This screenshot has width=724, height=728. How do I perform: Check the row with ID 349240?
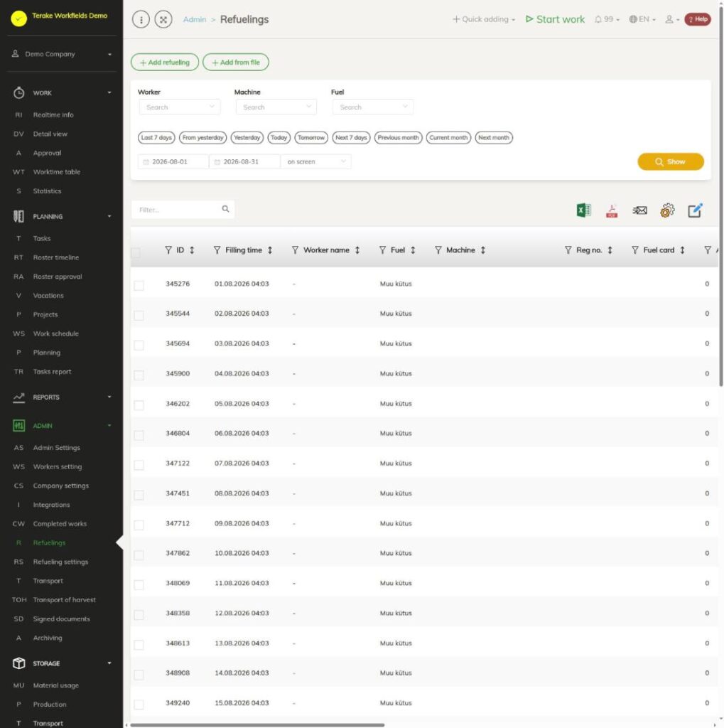click(139, 705)
